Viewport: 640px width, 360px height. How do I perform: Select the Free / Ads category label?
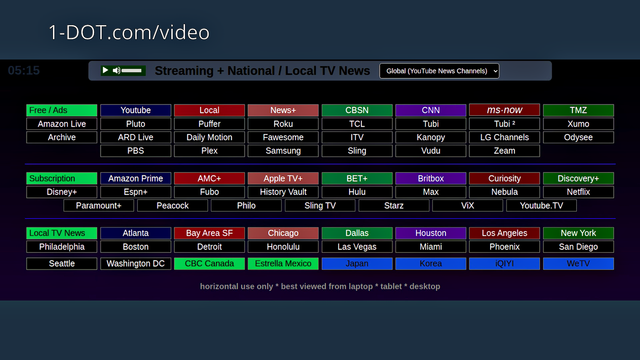[x=62, y=110]
